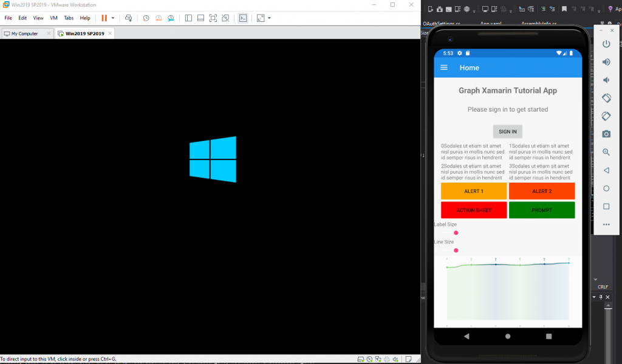This screenshot has width=622, height=364.
Task: Click the Visual Studio panel scrollbar up arrow
Action: 607,306
